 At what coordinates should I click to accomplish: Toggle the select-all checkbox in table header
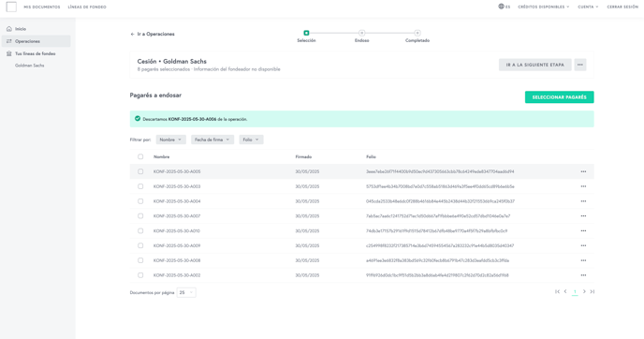(140, 156)
